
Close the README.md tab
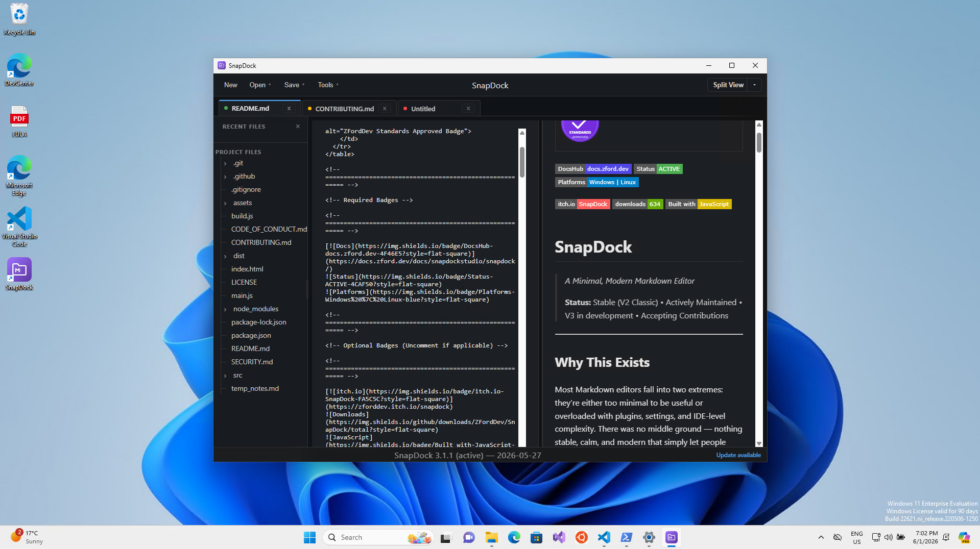click(289, 108)
